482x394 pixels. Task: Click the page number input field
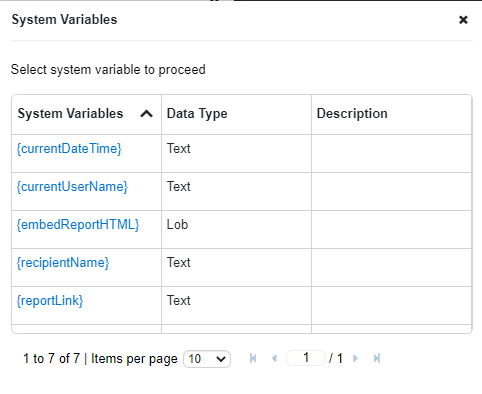click(x=306, y=358)
